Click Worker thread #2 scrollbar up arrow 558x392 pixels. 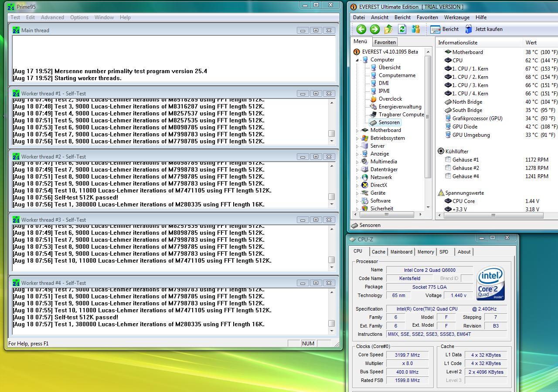click(x=332, y=166)
